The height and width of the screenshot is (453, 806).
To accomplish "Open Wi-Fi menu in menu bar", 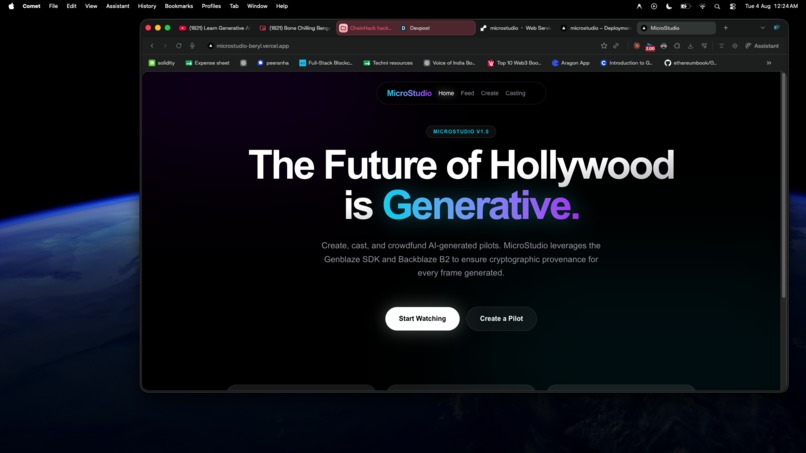I will pos(702,6).
